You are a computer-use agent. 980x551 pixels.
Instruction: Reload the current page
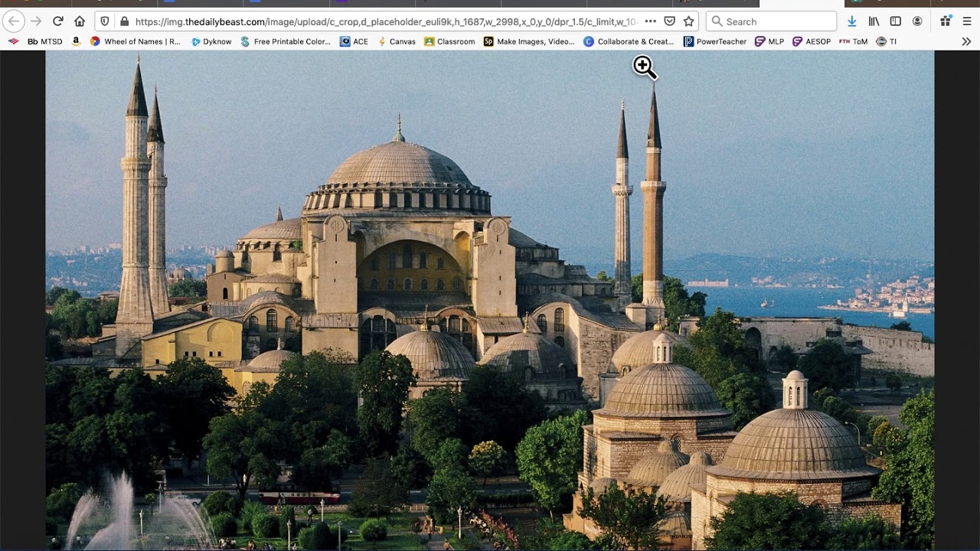[x=58, y=21]
